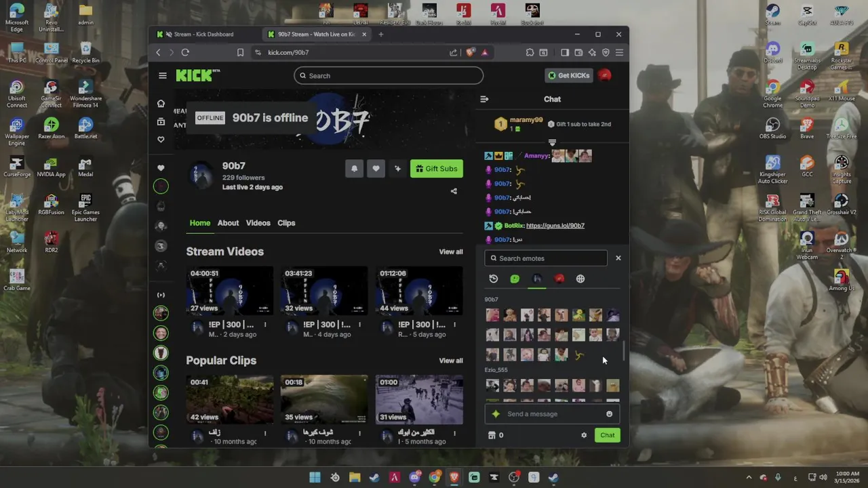Send message with Chat button
Image resolution: width=868 pixels, height=488 pixels.
coord(607,435)
